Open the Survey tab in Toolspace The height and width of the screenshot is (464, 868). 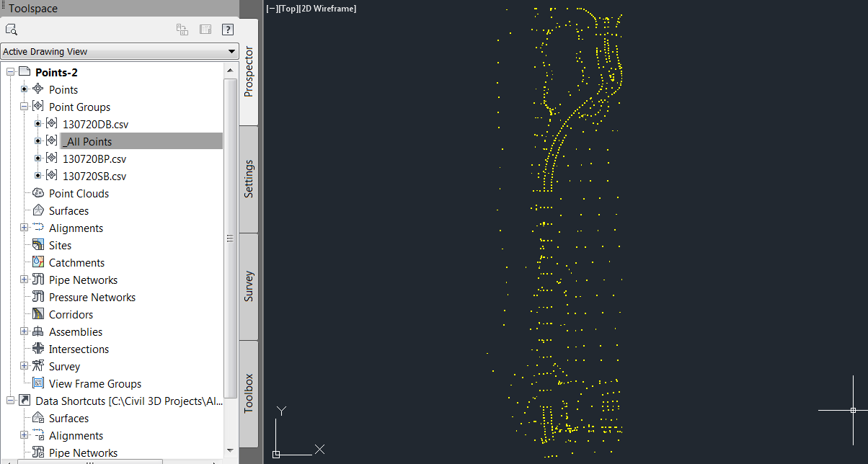point(249,287)
